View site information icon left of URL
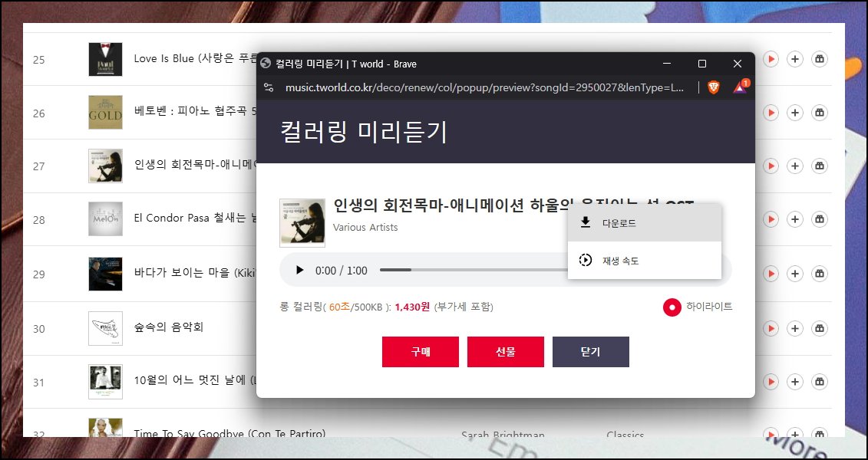 [269, 87]
